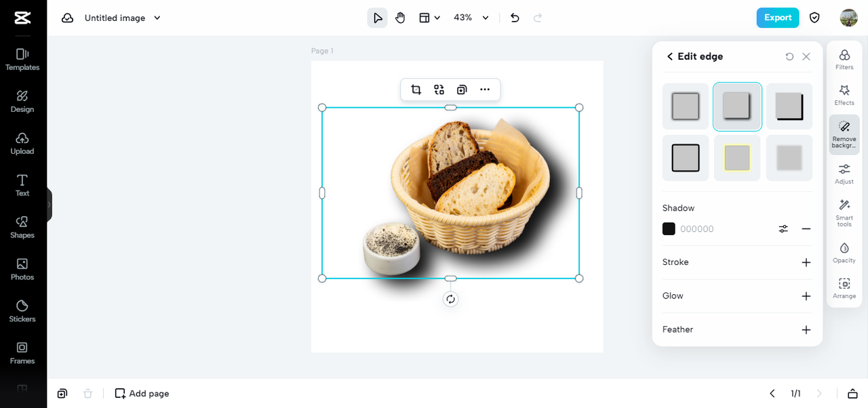Click the 1/1 page indicator

click(x=795, y=394)
